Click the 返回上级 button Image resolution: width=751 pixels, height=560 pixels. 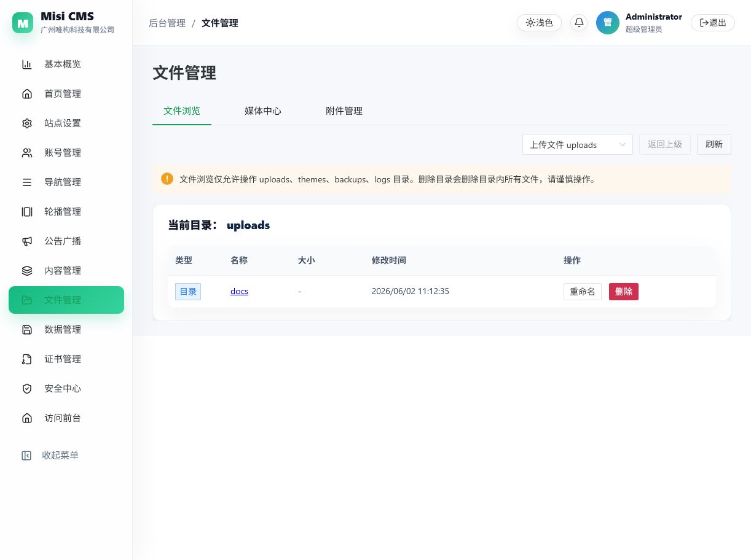tap(665, 145)
